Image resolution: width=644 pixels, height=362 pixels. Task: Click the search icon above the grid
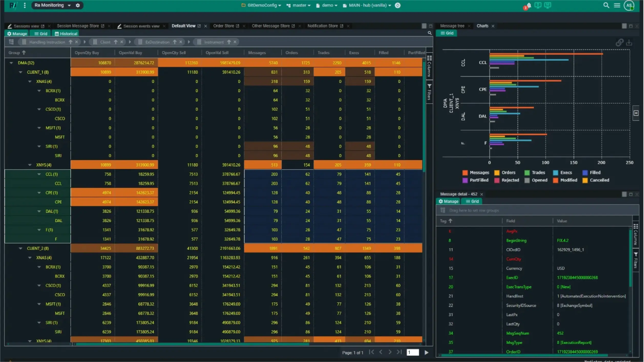(x=430, y=33)
